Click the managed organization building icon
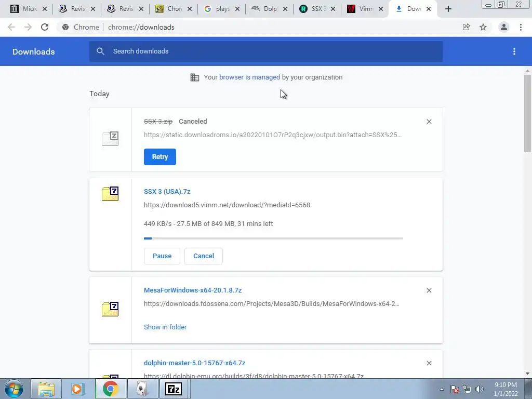This screenshot has width=532, height=399. pyautogui.click(x=195, y=77)
